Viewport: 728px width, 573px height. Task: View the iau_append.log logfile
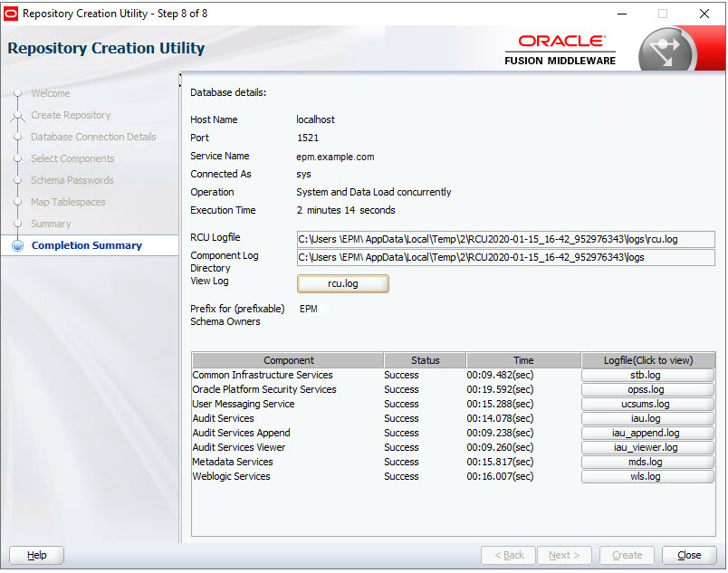[647, 433]
